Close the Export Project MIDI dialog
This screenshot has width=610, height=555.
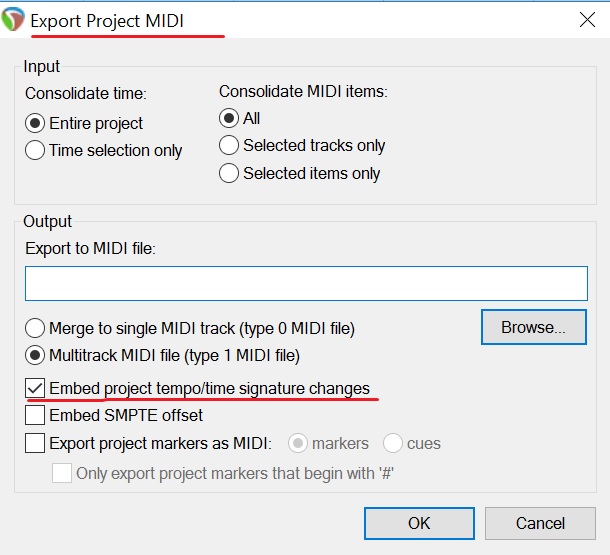click(586, 19)
